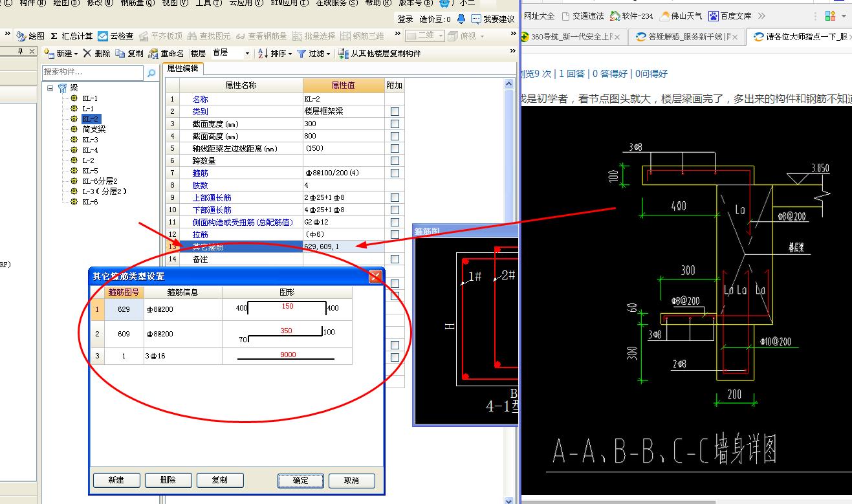Switch to the 属性编辑 tab

point(183,68)
